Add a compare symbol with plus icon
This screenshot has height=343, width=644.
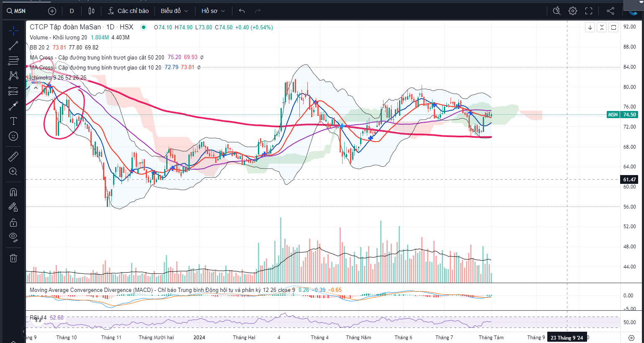point(52,11)
